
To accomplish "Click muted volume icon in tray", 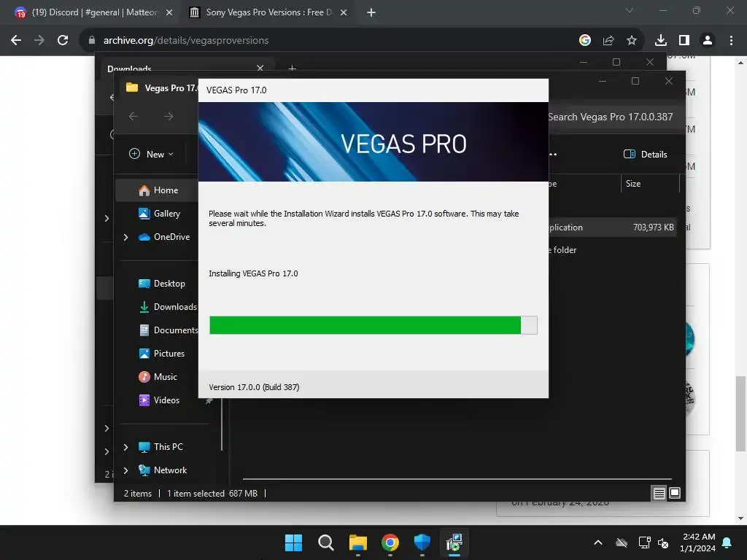I will coord(663,542).
